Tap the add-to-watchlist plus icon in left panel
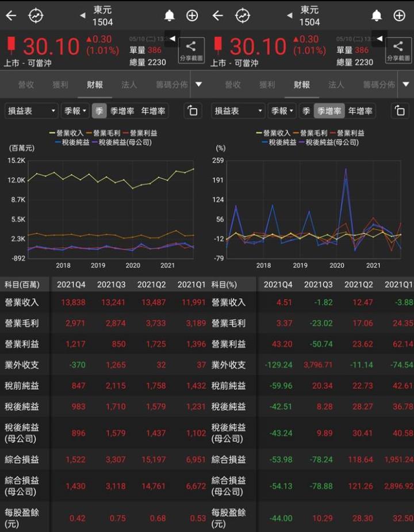This screenshot has width=414, height=532. click(x=192, y=16)
